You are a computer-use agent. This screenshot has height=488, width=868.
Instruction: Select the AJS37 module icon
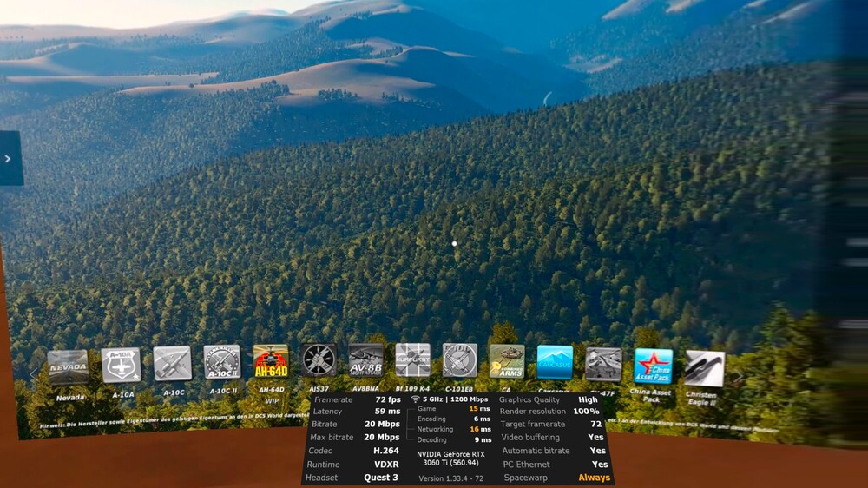319,360
